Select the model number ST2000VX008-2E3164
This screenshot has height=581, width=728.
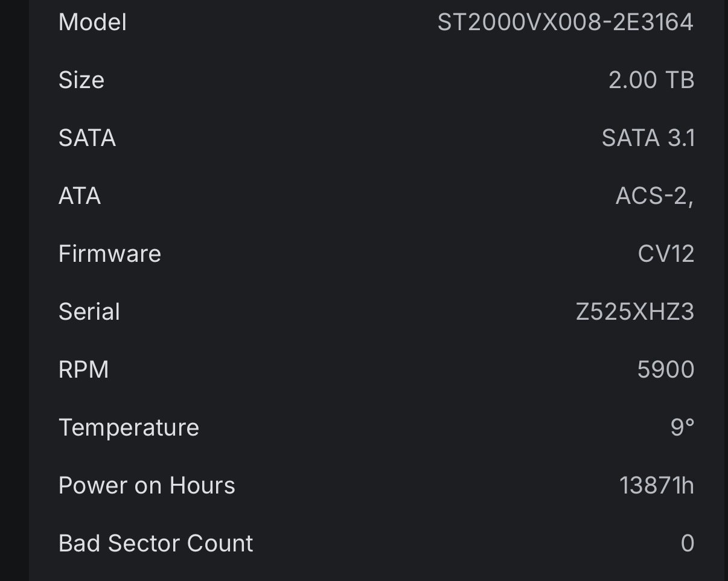[565, 22]
